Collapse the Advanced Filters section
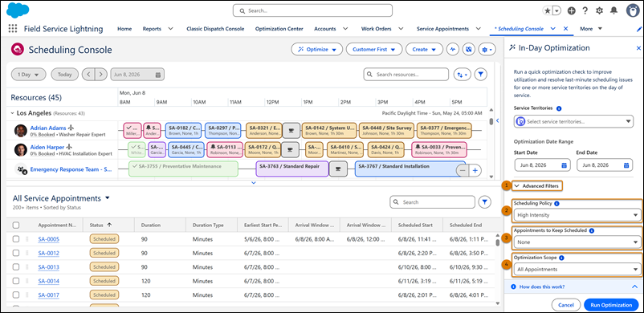The height and width of the screenshot is (313, 644). click(537, 186)
